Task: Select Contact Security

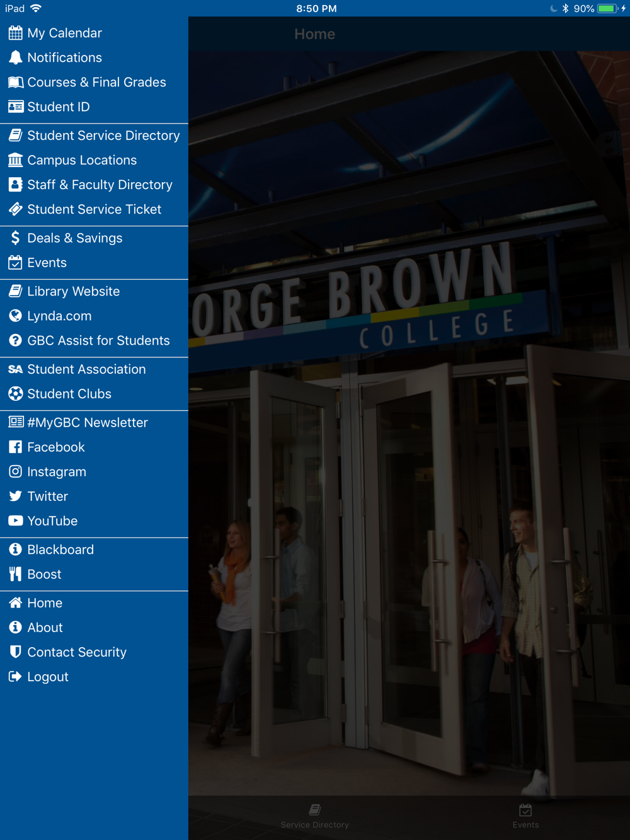Action: click(x=94, y=652)
